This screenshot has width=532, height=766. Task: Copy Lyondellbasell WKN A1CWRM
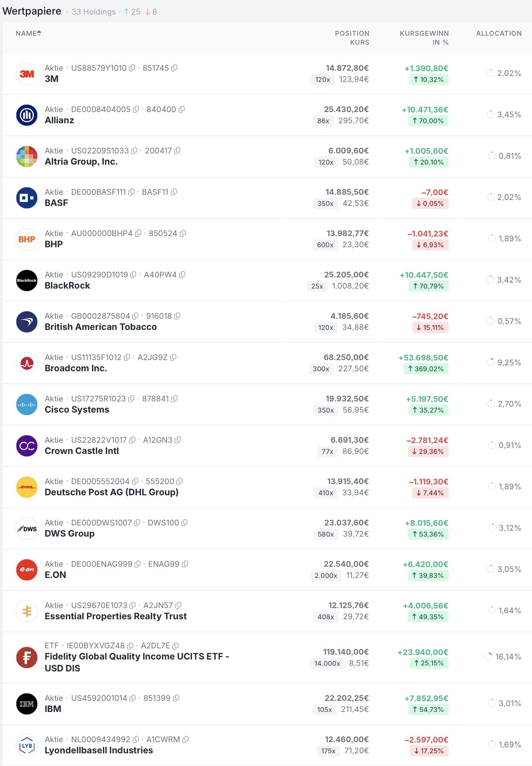186,740
